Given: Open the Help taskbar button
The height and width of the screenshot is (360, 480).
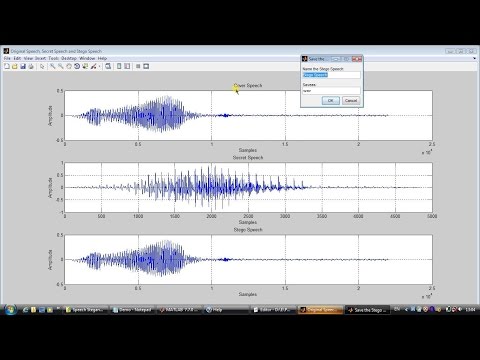Looking at the screenshot, I should pyautogui.click(x=226, y=310).
